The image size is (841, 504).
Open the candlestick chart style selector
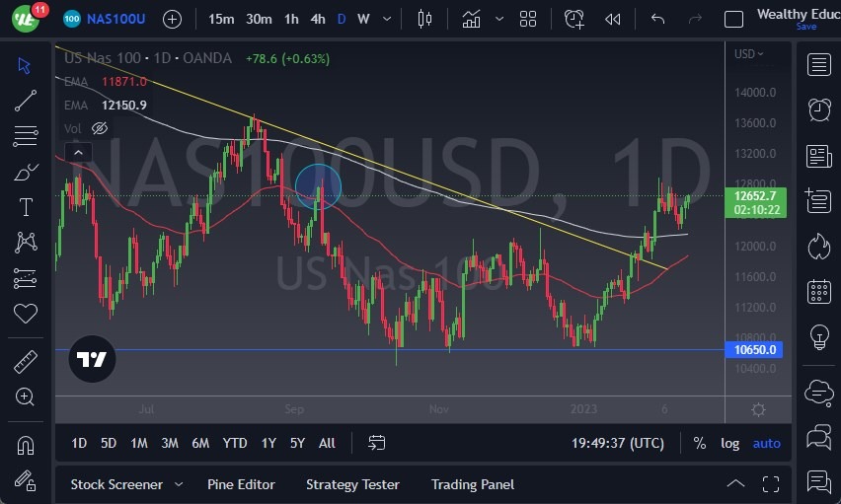[x=425, y=19]
